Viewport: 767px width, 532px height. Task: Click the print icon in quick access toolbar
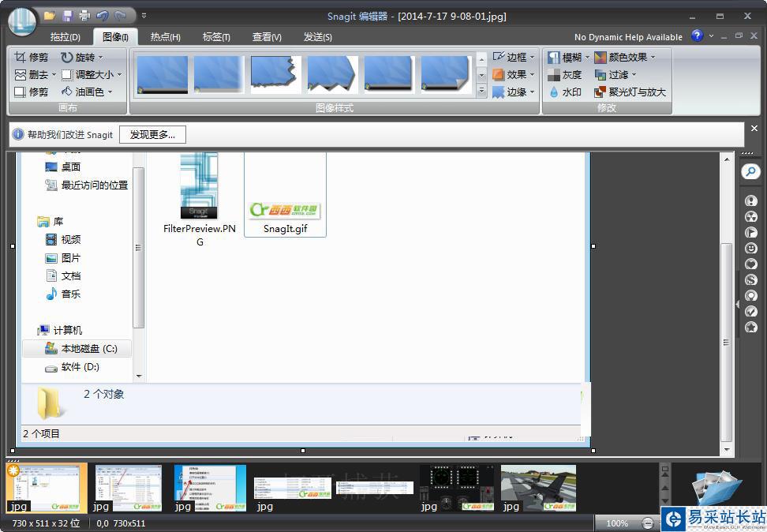[x=84, y=16]
